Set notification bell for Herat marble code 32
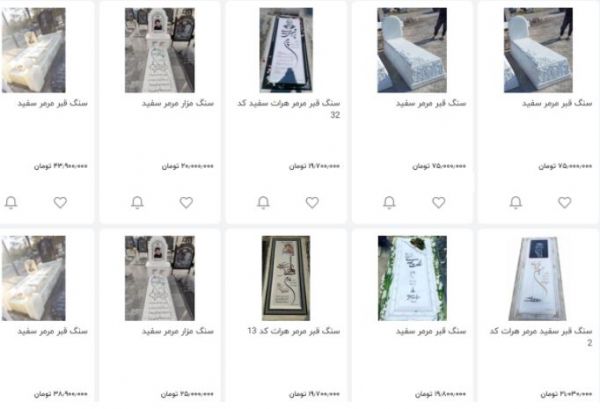 (x=263, y=202)
